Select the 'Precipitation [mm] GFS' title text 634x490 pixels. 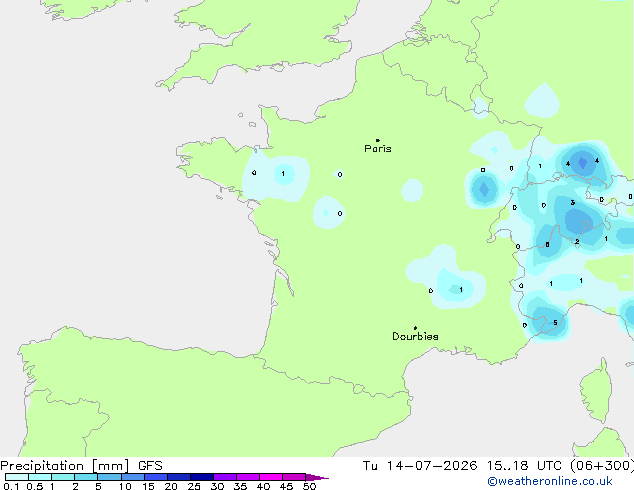pos(81,466)
